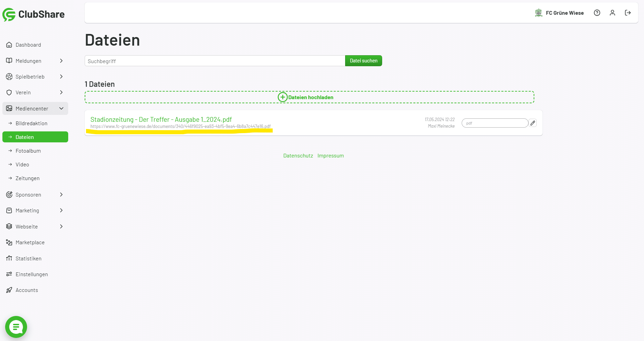Click the Sponsoren target icon
This screenshot has height=341, width=644.
pyautogui.click(x=9, y=195)
